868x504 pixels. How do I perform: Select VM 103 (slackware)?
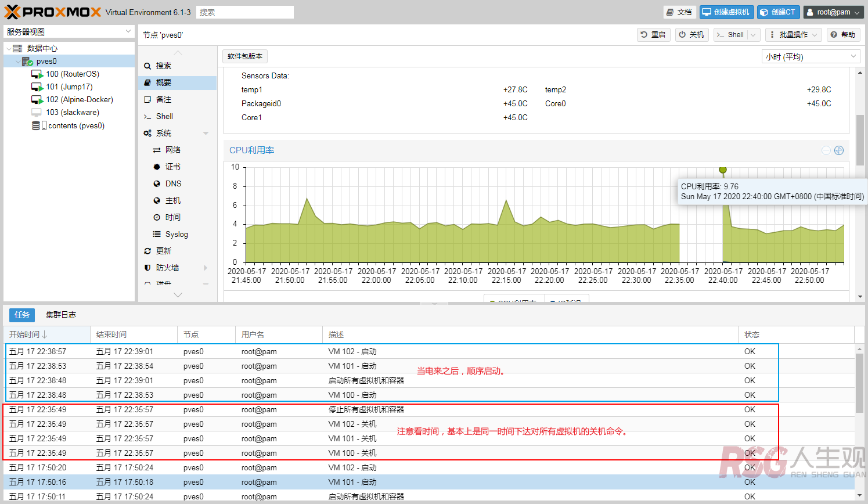[73, 112]
